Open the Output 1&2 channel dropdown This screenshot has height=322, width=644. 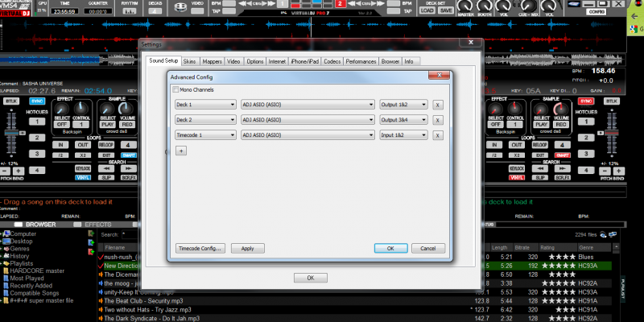tap(404, 105)
